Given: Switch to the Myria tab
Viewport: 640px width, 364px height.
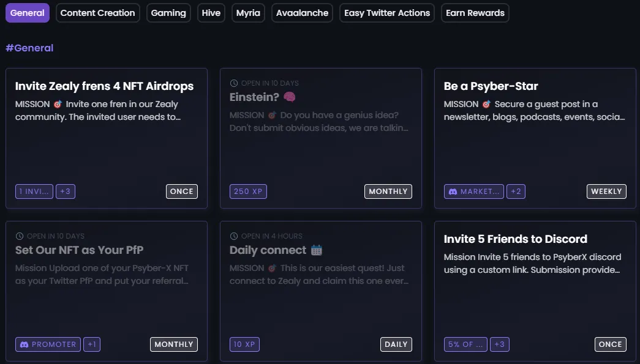Looking at the screenshot, I should tap(248, 13).
